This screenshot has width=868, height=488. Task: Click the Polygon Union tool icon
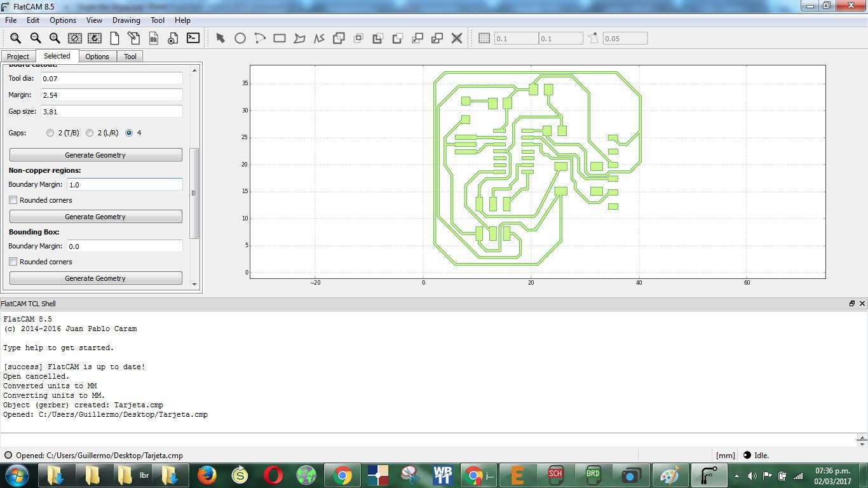point(339,38)
